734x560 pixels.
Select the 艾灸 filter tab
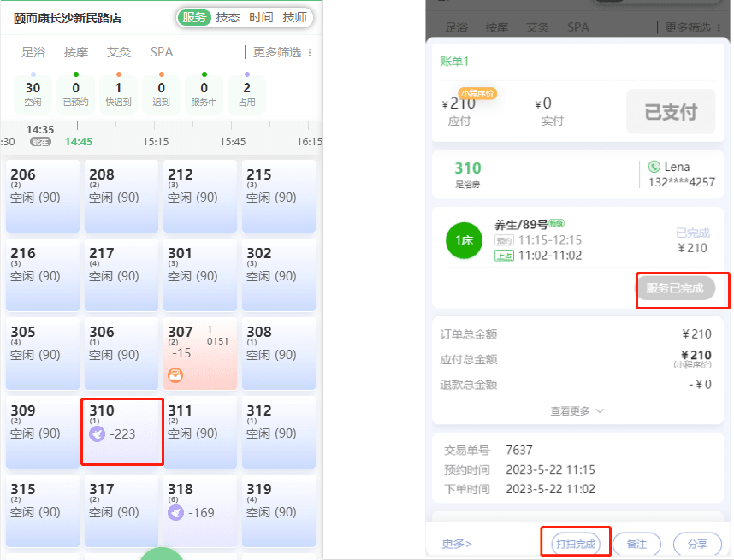point(118,52)
